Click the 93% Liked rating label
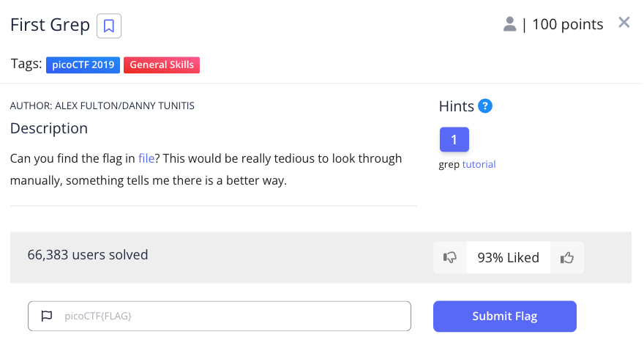The width and height of the screenshot is (644, 348). coord(508,258)
